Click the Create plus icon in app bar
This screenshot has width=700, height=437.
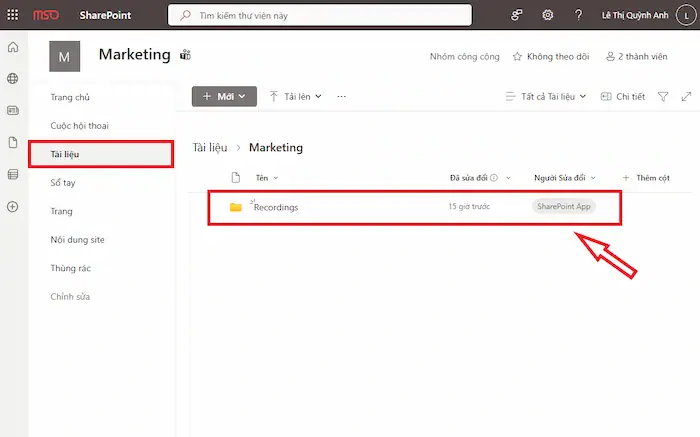click(x=13, y=207)
